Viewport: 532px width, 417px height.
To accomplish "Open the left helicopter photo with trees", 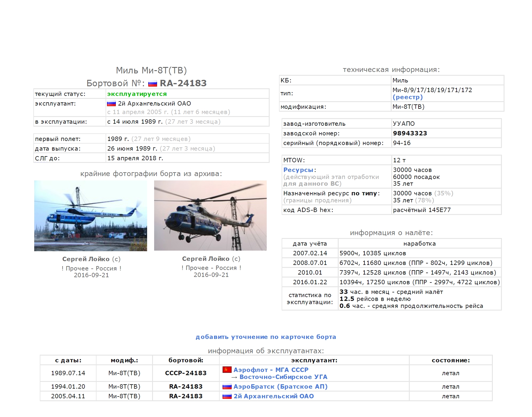I will coord(91,216).
